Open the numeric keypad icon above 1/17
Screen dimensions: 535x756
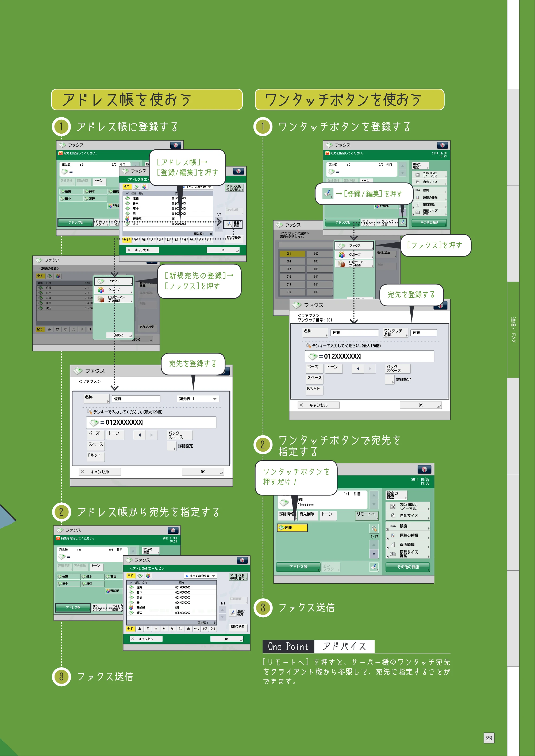click(x=374, y=529)
